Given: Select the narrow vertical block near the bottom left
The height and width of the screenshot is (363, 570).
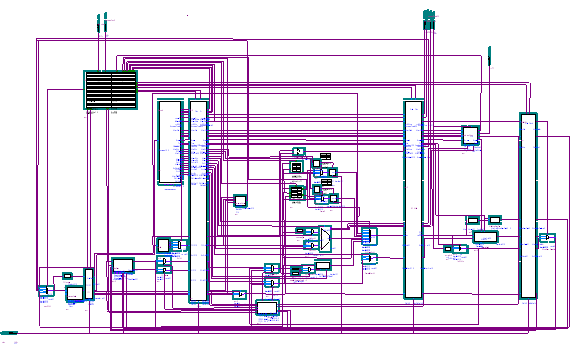Looking at the screenshot, I should coord(89,284).
